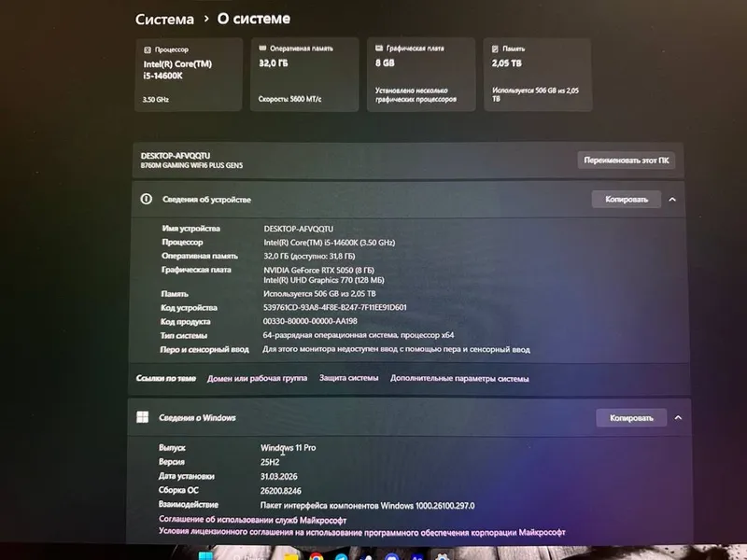This screenshot has width=747, height=560.
Task: Open the Соглашение об использовании служб Майкрософт link
Action: click(x=252, y=520)
